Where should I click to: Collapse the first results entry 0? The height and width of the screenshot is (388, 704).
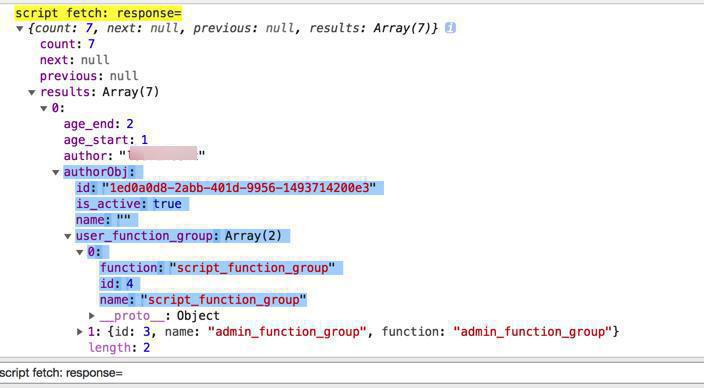44,108
